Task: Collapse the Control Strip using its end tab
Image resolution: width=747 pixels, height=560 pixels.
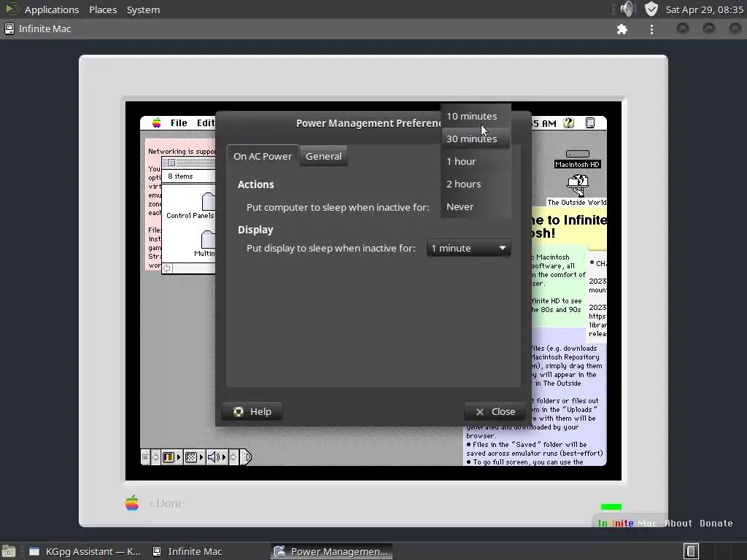Action: coord(245,457)
